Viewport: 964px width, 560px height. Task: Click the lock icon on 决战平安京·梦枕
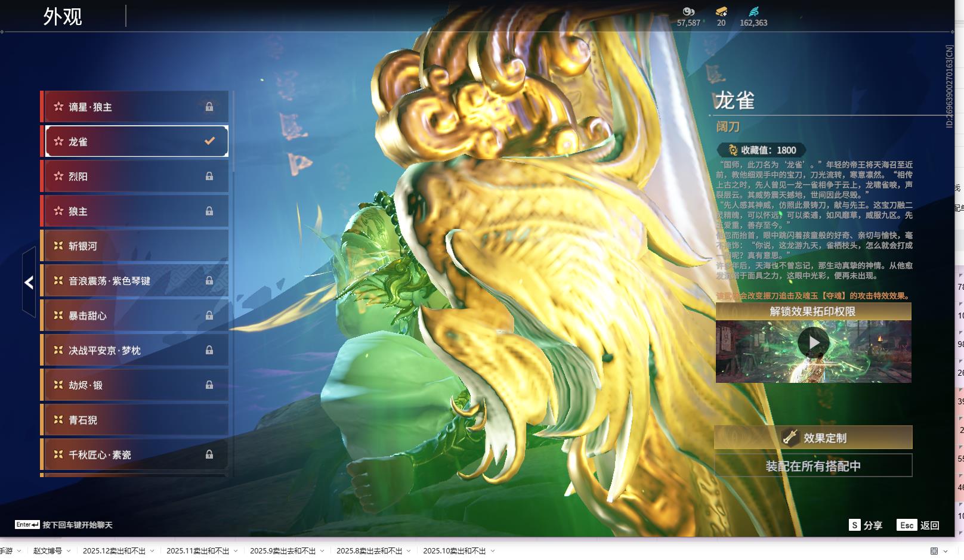(209, 350)
